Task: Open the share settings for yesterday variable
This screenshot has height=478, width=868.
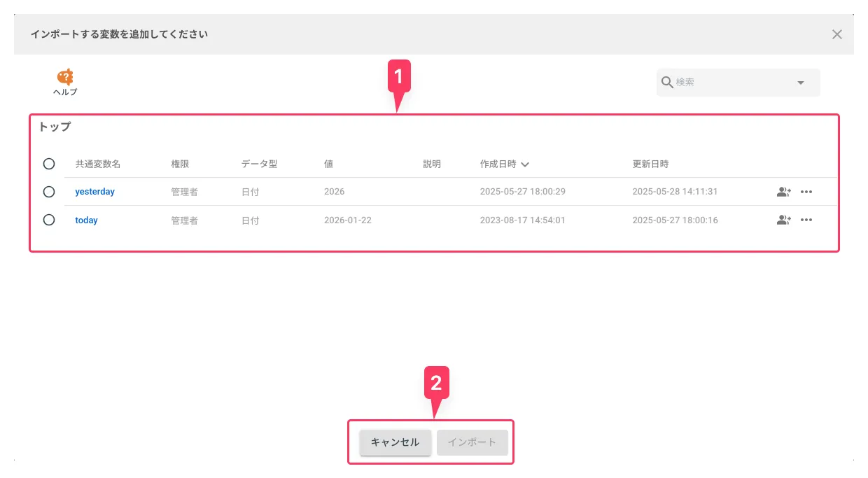Action: pyautogui.click(x=783, y=190)
